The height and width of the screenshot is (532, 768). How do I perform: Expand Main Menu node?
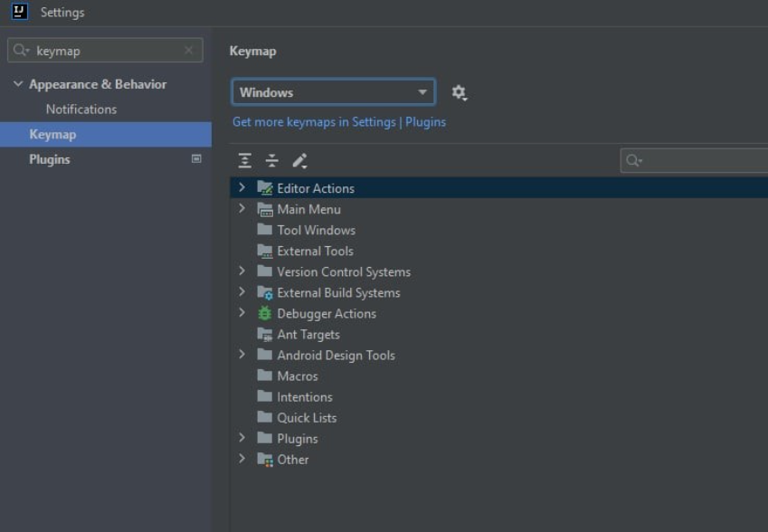coord(242,209)
